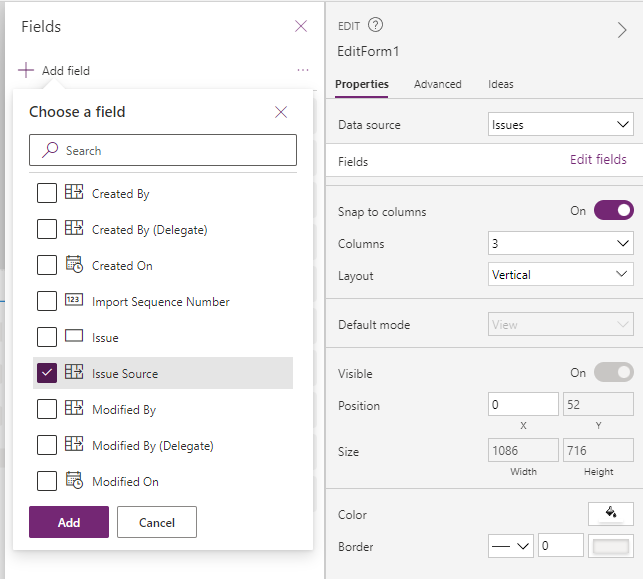Open the Color fill paint bucket picker
Image resolution: width=643 pixels, height=579 pixels.
(611, 514)
